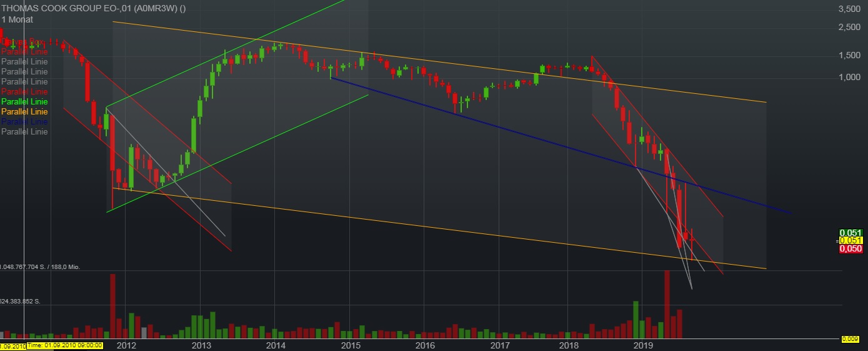Click the 2016 year label on time axis
This screenshot has width=868, height=351.
(425, 345)
